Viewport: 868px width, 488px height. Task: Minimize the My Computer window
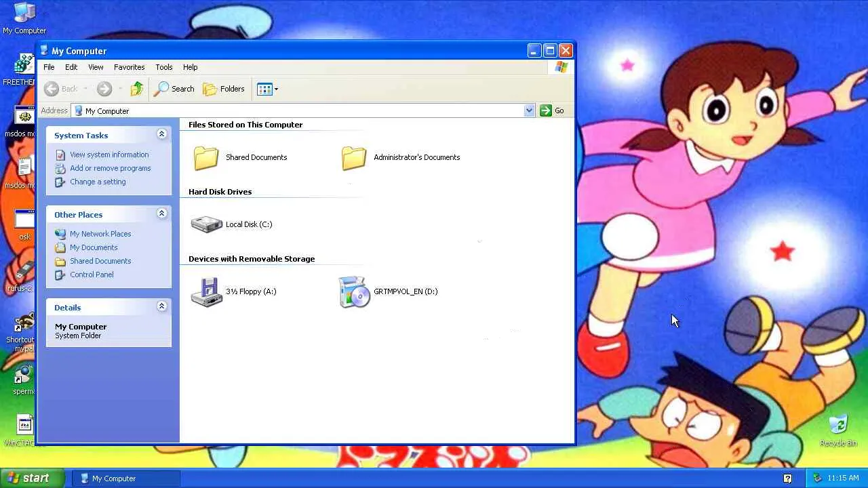[534, 51]
